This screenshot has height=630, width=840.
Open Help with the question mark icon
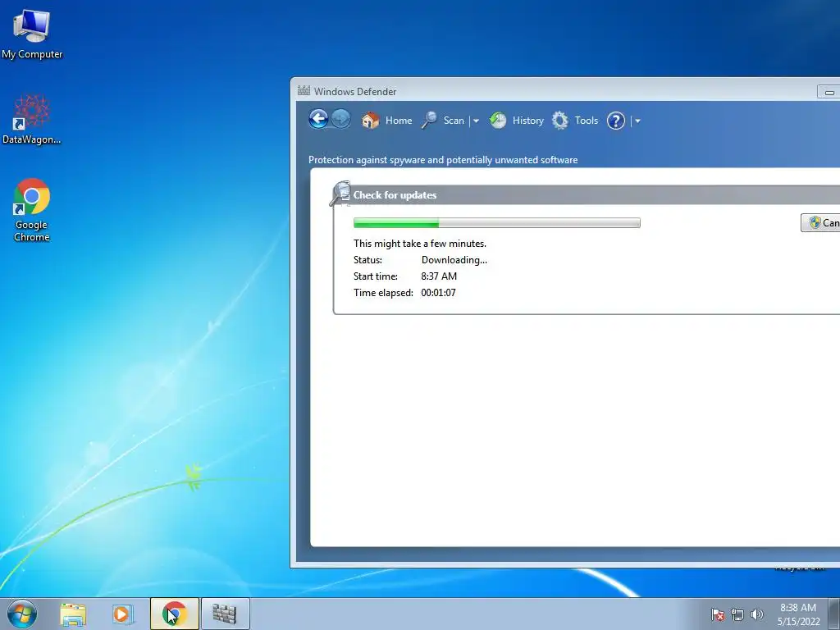[616, 121]
